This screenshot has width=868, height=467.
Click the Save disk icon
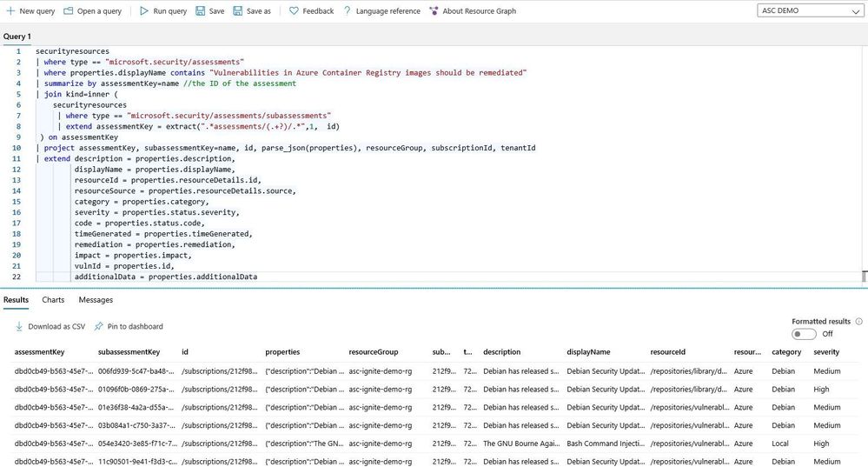(x=201, y=11)
